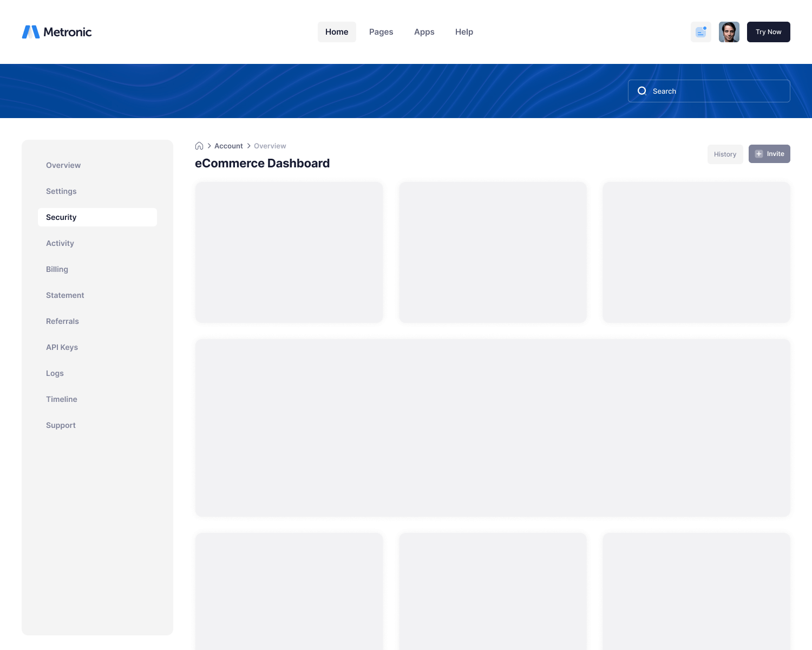Image resolution: width=812 pixels, height=650 pixels.
Task: Open the notifications chat icon
Action: [700, 32]
